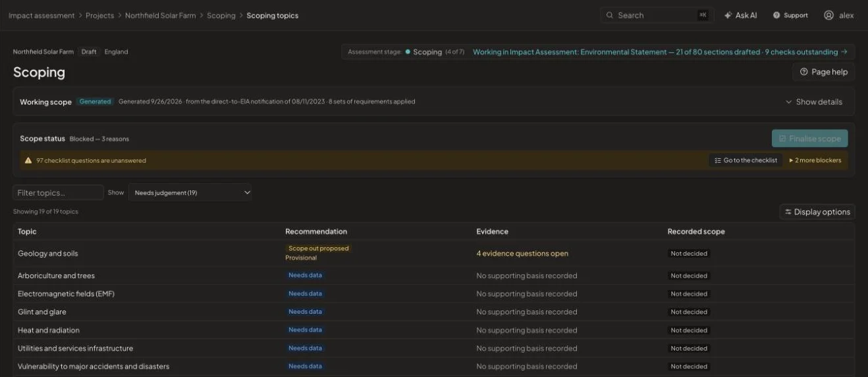Image resolution: width=868 pixels, height=377 pixels.
Task: Expand Show details chevron
Action: click(x=788, y=102)
